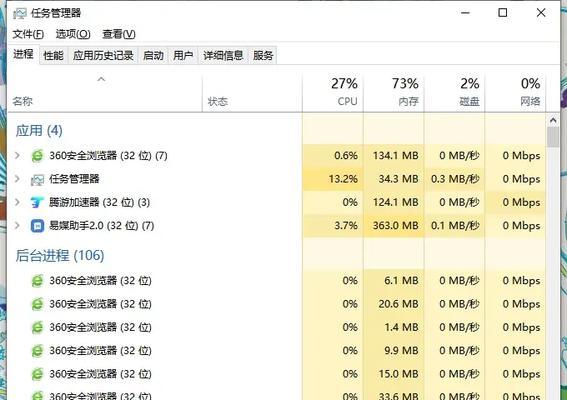This screenshot has height=400, width=567.
Task: Click the 3.7% CPU value of 易媒助手
Action: tap(346, 226)
